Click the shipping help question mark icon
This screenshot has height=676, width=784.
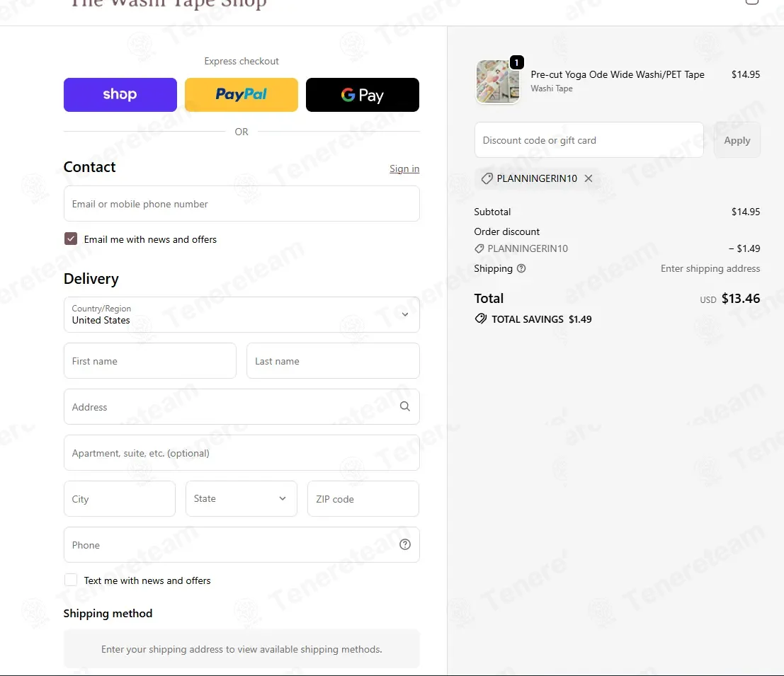pyautogui.click(x=521, y=268)
